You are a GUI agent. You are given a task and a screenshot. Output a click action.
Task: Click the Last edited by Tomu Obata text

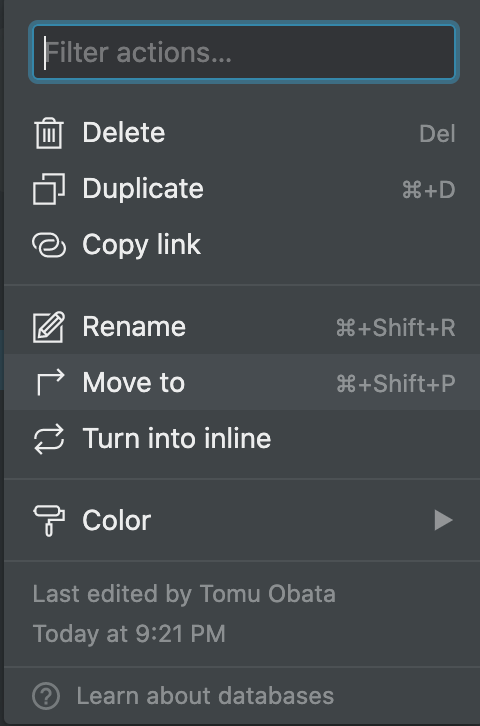(x=184, y=594)
